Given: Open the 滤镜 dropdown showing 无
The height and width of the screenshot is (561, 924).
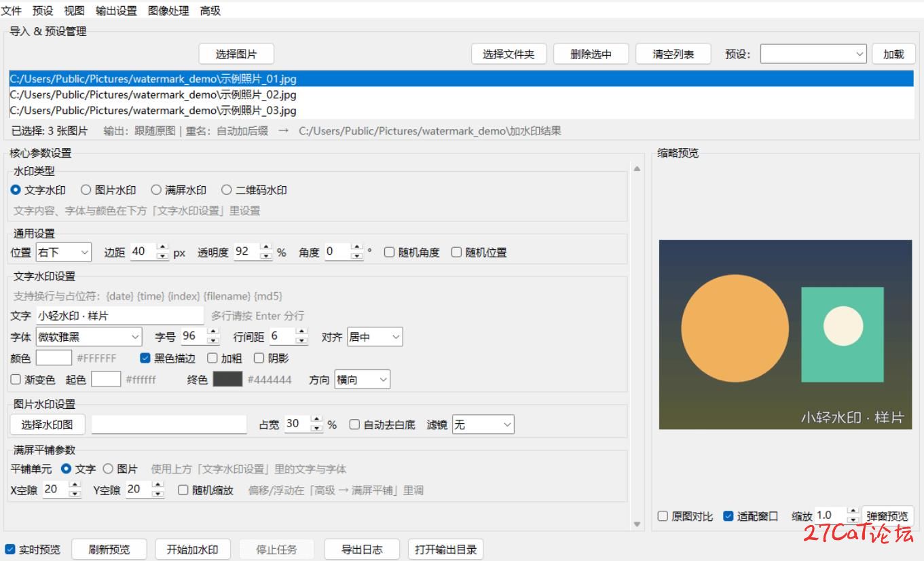Looking at the screenshot, I should tap(483, 425).
